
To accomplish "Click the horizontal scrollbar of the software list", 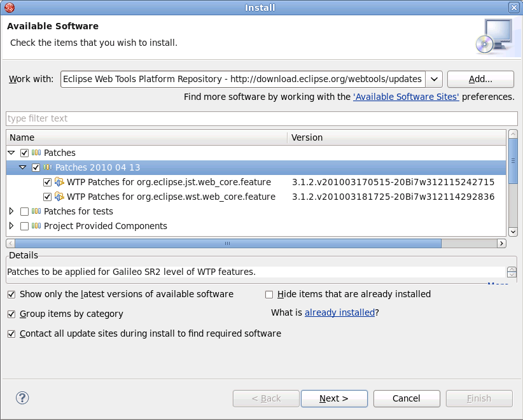I will [227, 243].
